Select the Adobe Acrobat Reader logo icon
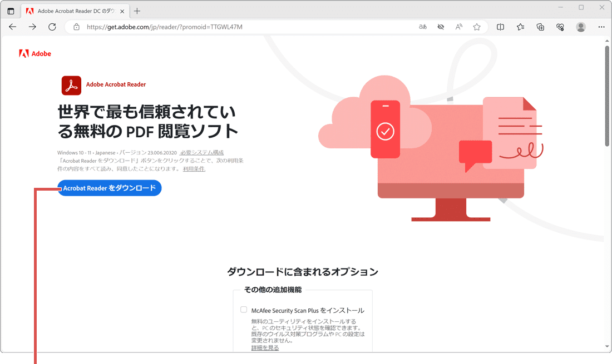612x364 pixels. pos(70,85)
